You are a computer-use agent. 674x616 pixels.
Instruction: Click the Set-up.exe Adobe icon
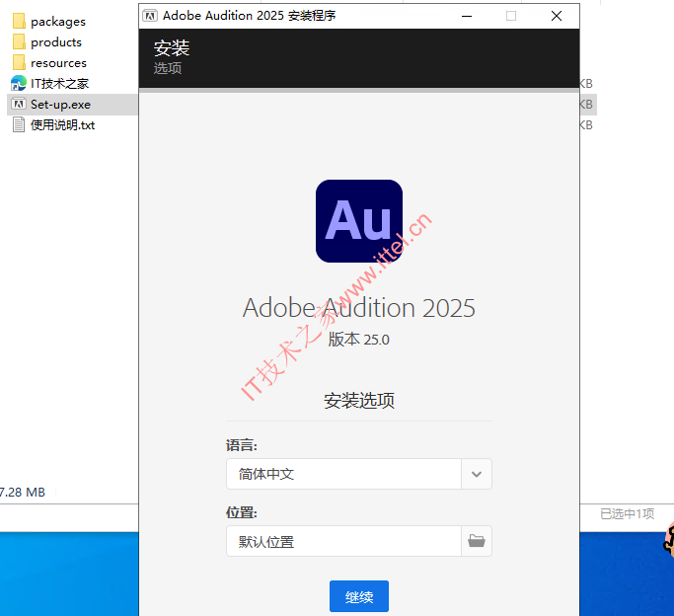pos(19,104)
